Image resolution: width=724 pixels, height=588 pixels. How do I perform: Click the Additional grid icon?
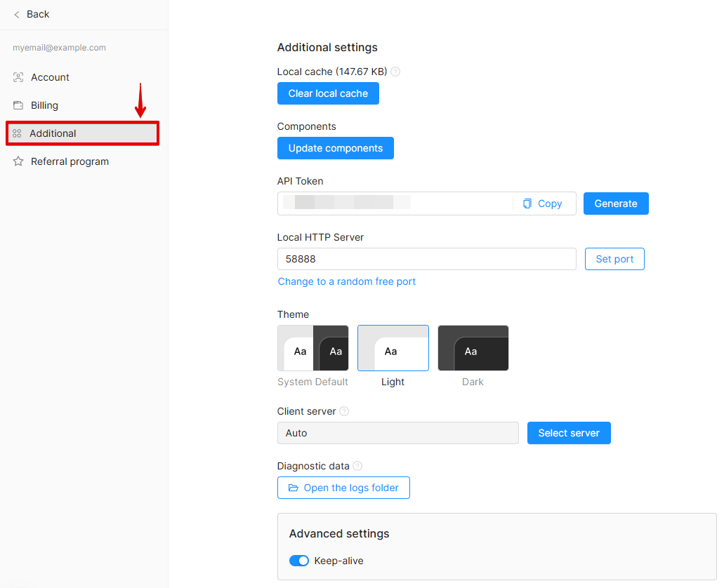tap(17, 133)
